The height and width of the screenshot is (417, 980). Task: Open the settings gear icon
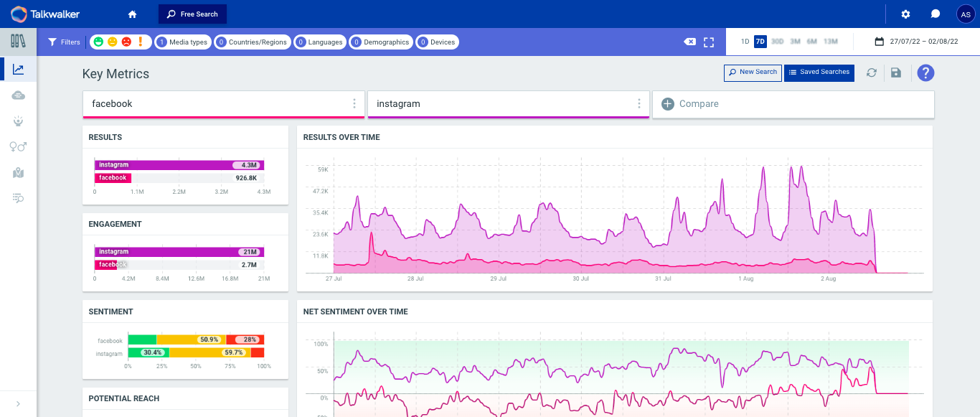tap(905, 14)
